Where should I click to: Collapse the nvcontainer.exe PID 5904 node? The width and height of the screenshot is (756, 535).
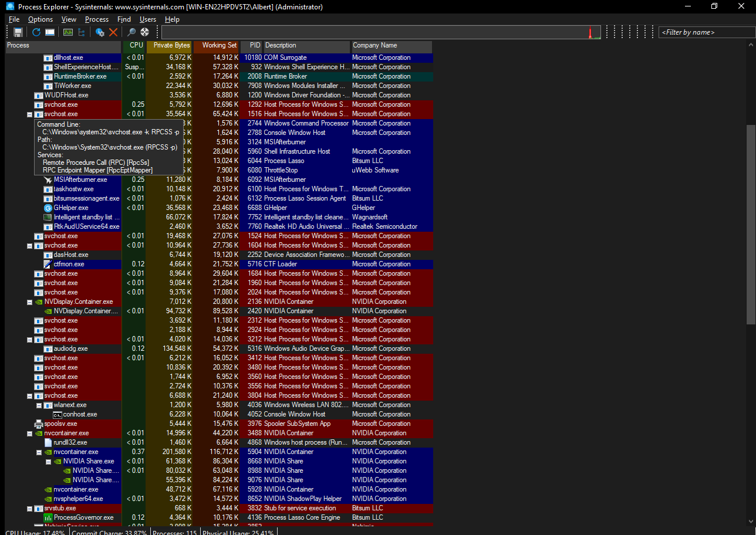pyautogui.click(x=39, y=452)
